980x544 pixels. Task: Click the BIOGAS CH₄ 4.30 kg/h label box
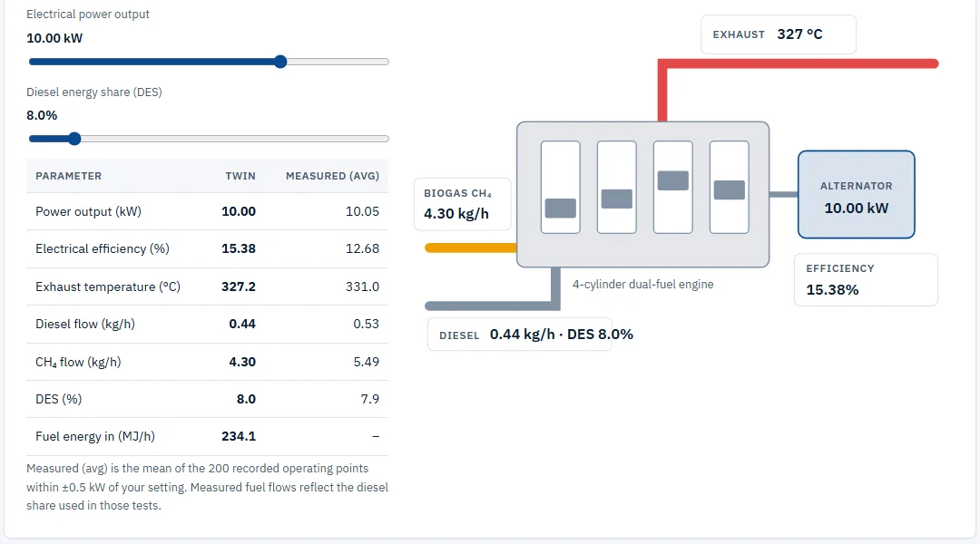[463, 204]
